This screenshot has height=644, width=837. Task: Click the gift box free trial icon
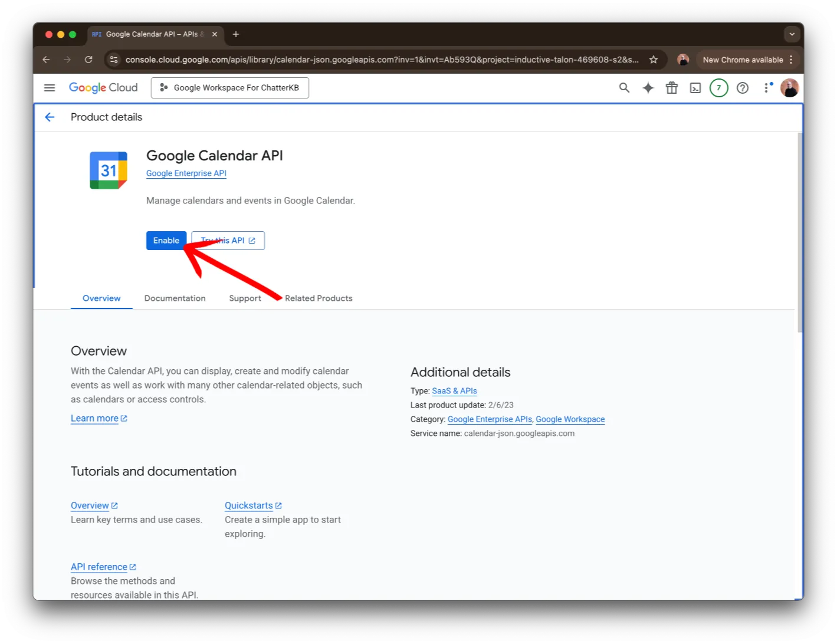(672, 88)
